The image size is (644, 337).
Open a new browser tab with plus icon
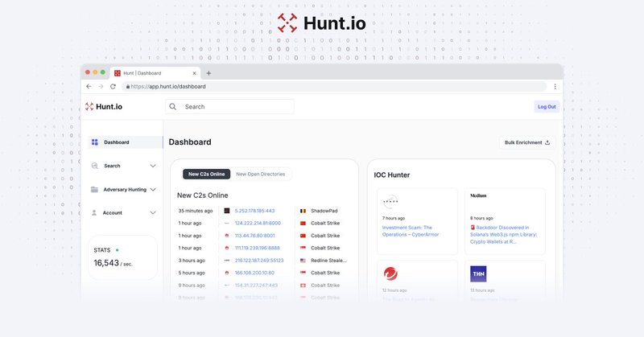[x=208, y=73]
